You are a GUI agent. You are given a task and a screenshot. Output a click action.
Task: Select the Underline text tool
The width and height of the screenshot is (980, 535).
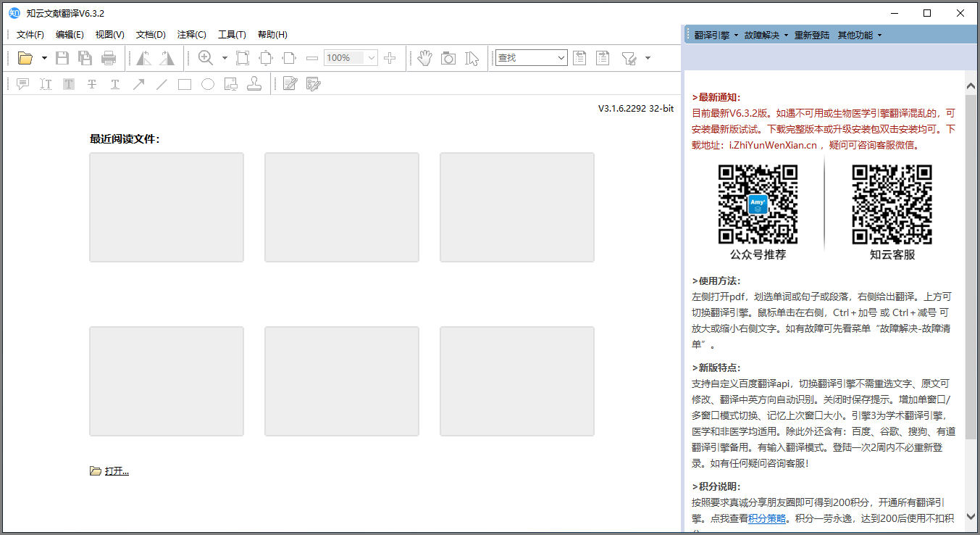115,84
